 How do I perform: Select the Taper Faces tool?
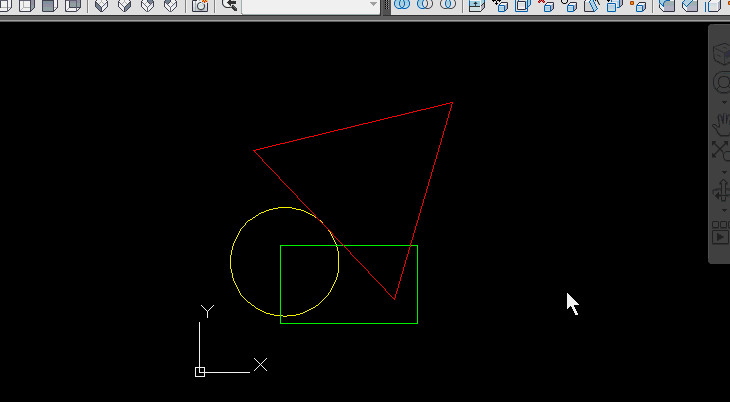click(592, 5)
